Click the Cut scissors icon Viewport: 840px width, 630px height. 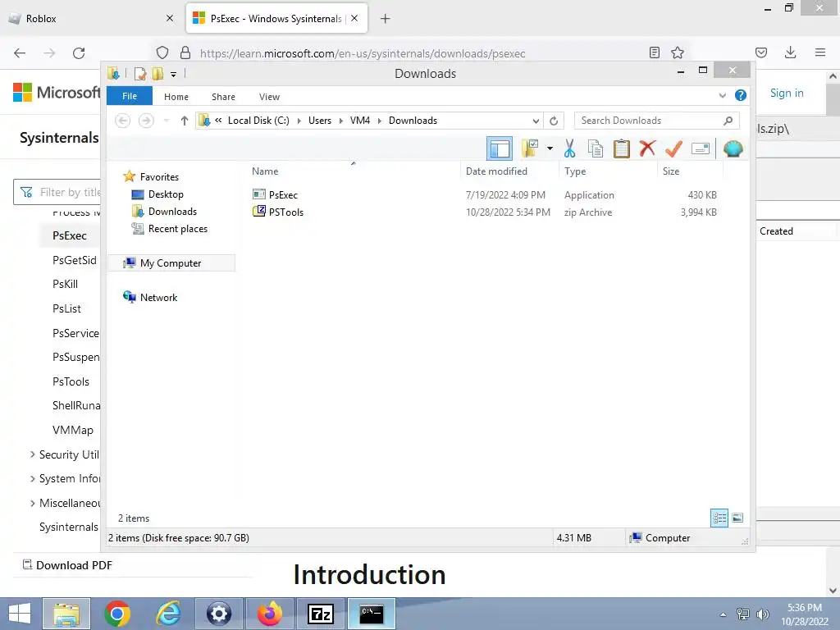point(569,148)
